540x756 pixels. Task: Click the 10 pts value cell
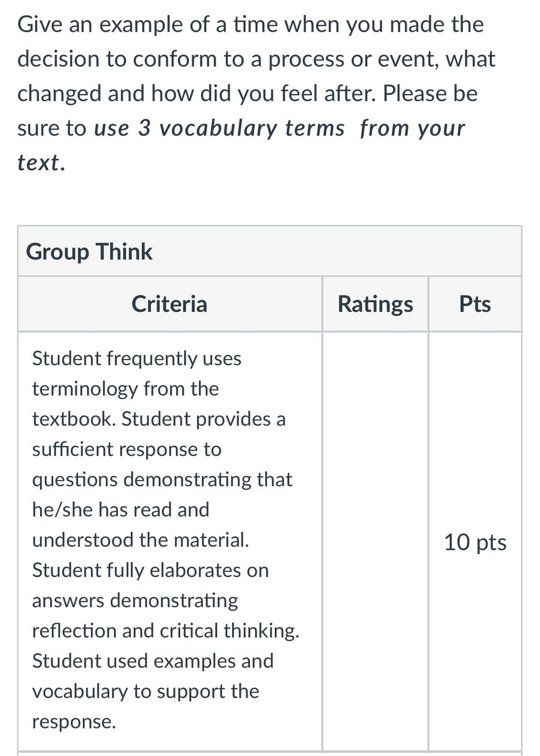tap(475, 542)
